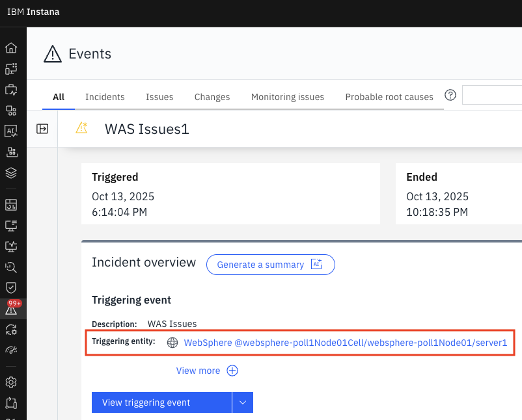Select the Monitoring issues tab
Viewport: 522px width, 420px height.
point(287,97)
